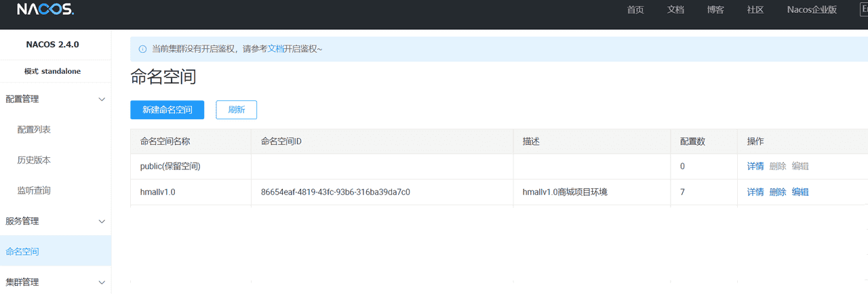Click the 新建命名空间 button
Image resolution: width=868 pixels, height=294 pixels.
pos(167,110)
